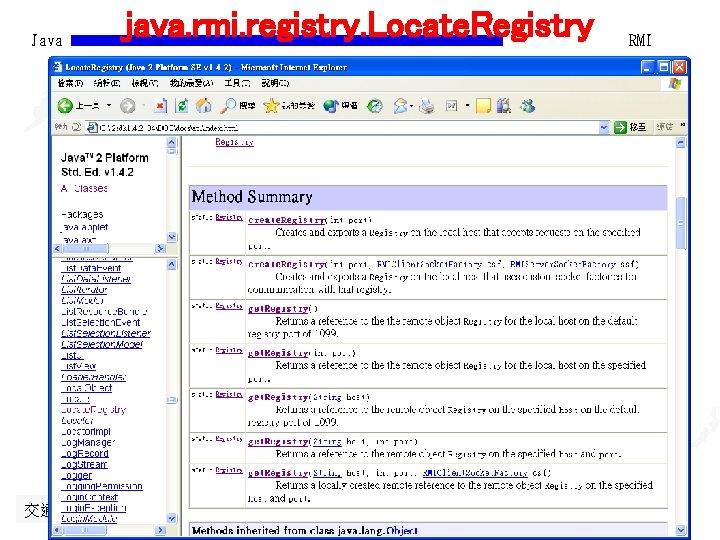Open the Edit button dropdown arrow
The height and width of the screenshot is (540, 720).
pos(467,106)
